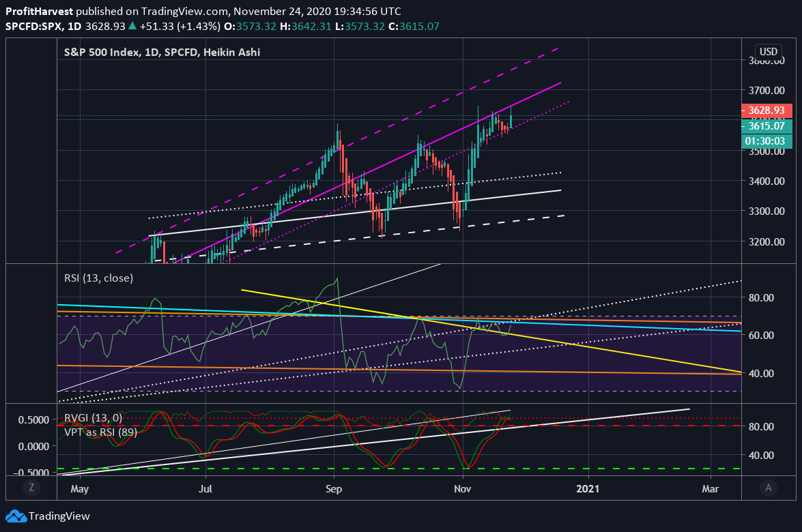Click the L:3573.32 low value

[360, 26]
